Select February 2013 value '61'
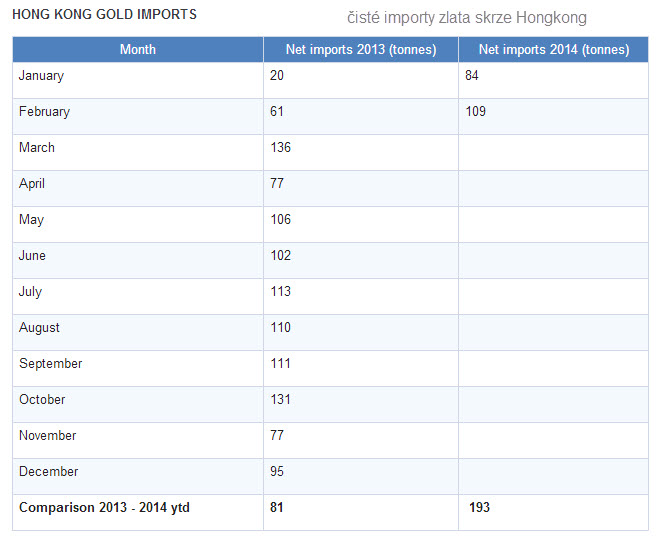 click(277, 111)
